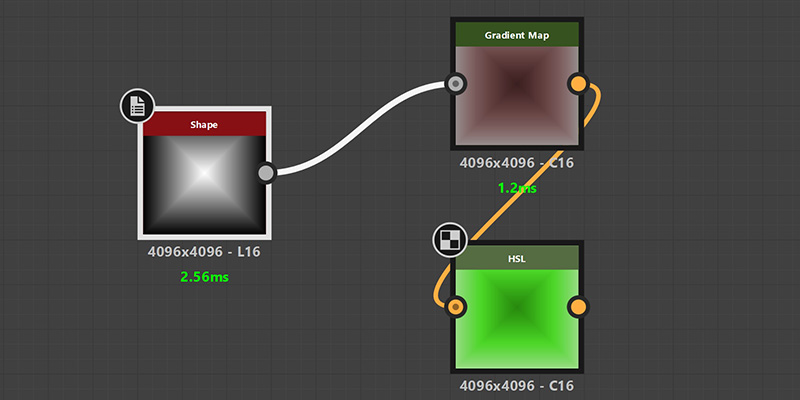This screenshot has width=800, height=400.
Task: Click the HSL node orange input connector
Action: (455, 307)
